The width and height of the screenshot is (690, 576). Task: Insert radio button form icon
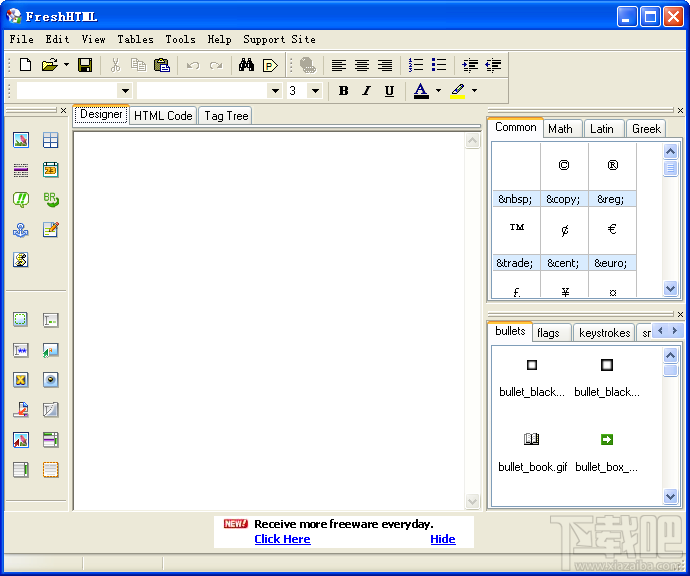click(x=51, y=380)
